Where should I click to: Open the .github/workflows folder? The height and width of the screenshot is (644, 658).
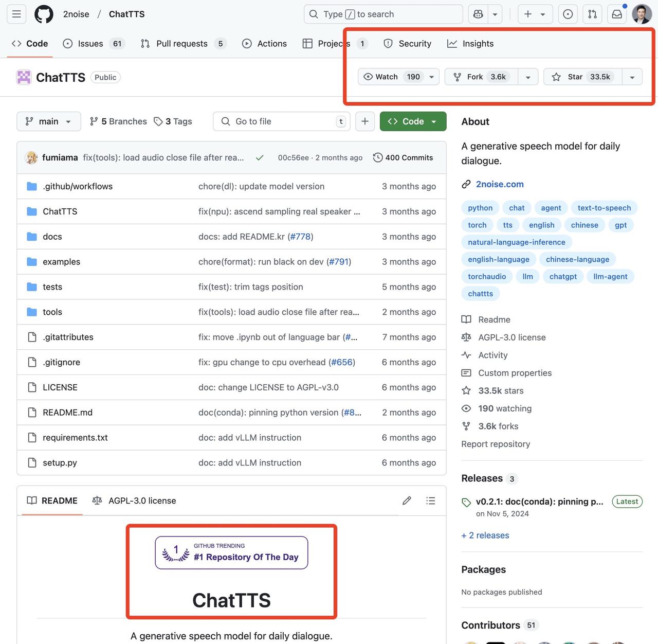click(x=78, y=186)
